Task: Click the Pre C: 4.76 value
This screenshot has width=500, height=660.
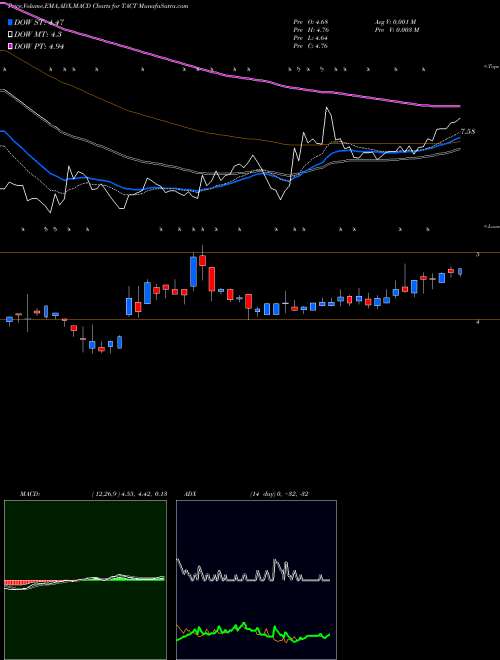Action: pos(311,46)
